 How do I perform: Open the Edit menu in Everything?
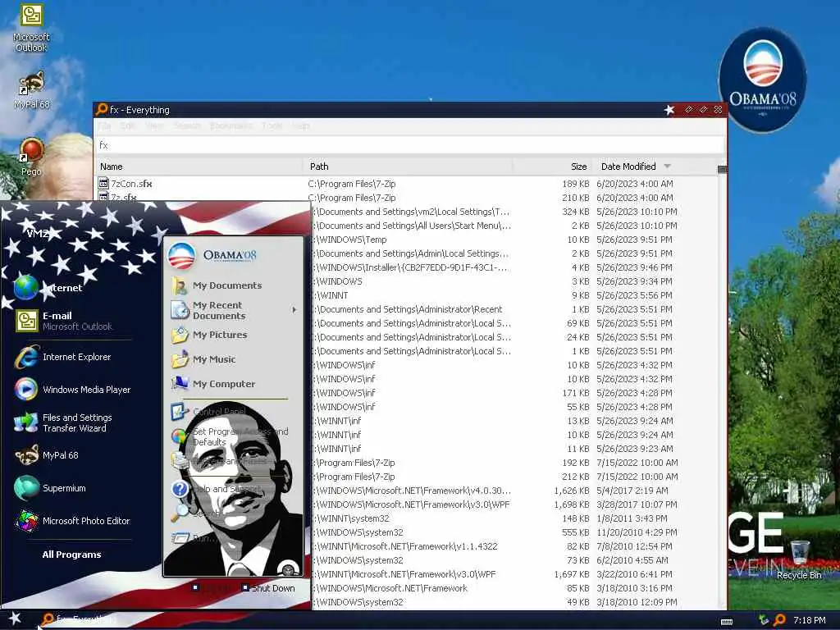[127, 126]
